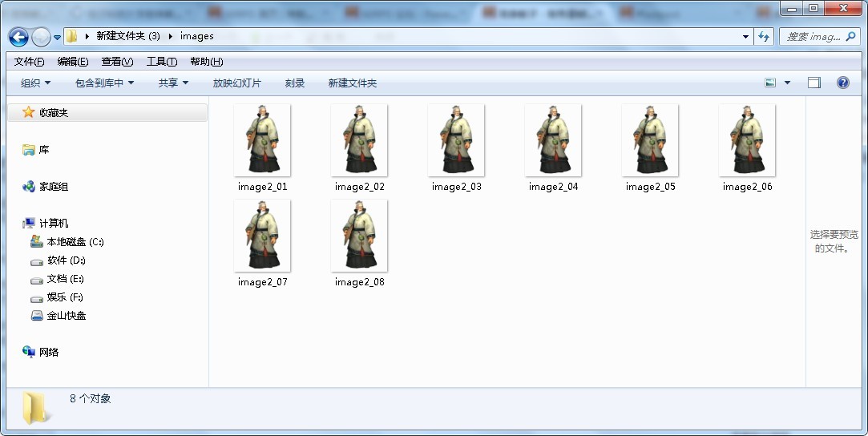The width and height of the screenshot is (868, 436).
Task: Minimize the Explorer window
Action: [x=792, y=8]
